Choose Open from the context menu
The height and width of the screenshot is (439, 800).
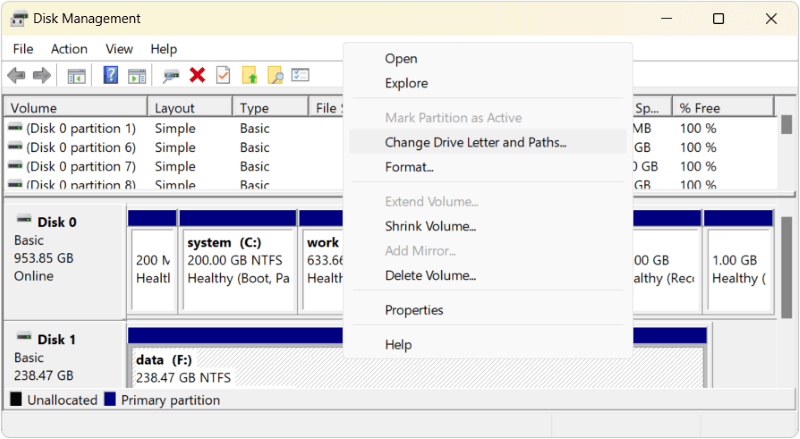pyautogui.click(x=488, y=59)
